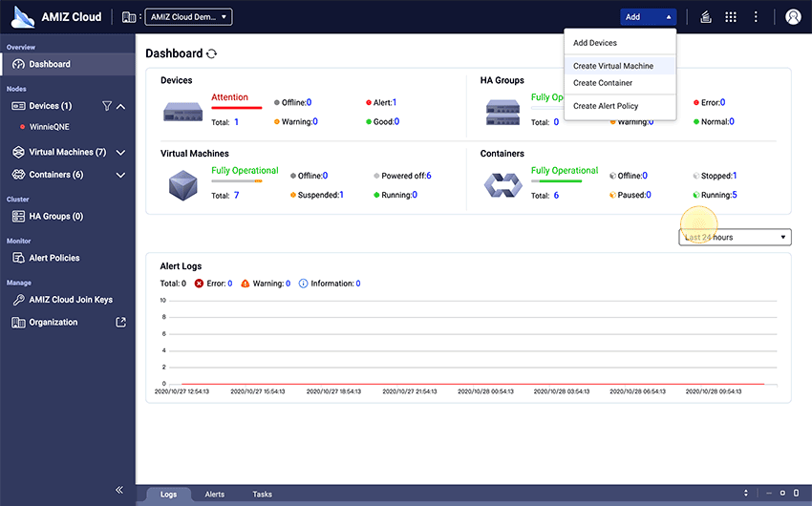This screenshot has height=506, width=812.
Task: Click the Devices filter funnel icon
Action: 107,106
